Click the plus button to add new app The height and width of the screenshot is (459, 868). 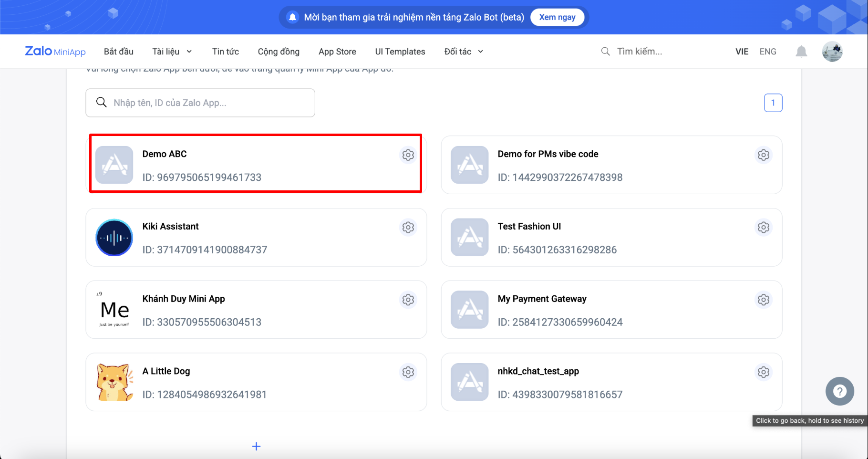click(256, 446)
